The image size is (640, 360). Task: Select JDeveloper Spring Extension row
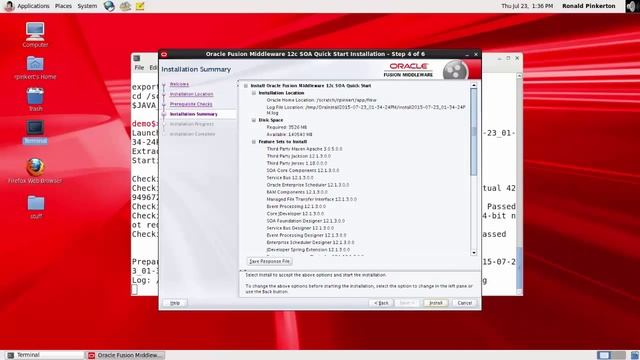[308, 249]
